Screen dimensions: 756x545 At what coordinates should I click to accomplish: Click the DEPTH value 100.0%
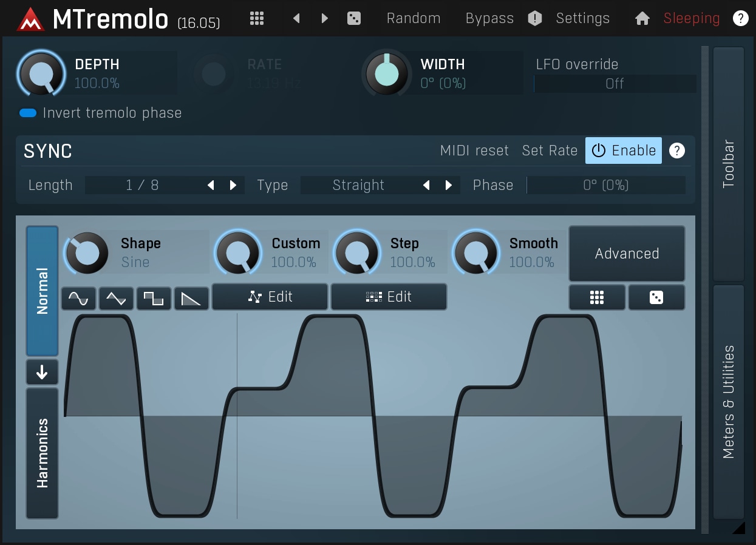(97, 84)
